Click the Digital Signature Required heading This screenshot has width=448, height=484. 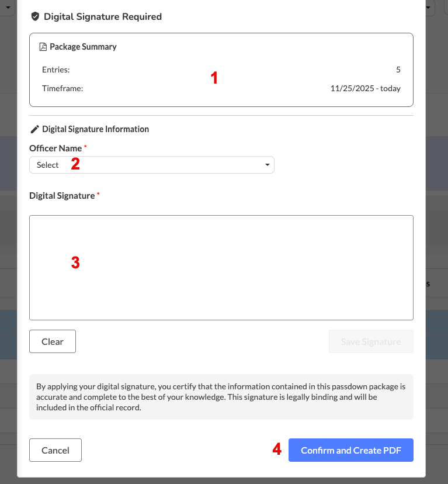pyautogui.click(x=103, y=17)
